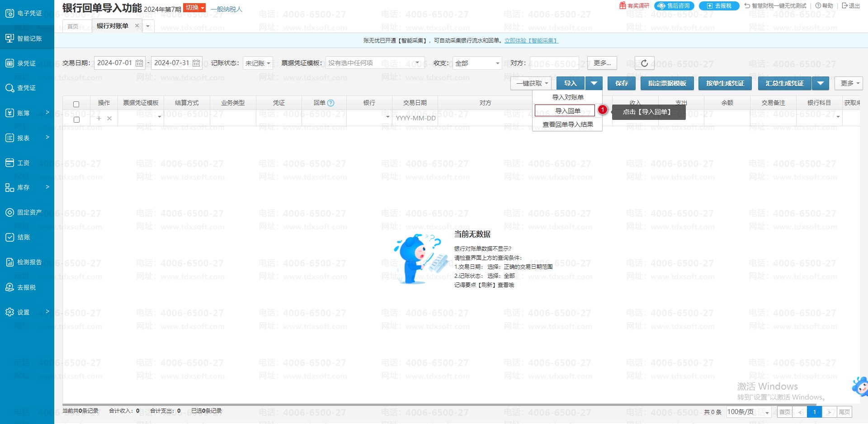Screen dimensions: 868x424
Task: Click the refresh icon button
Action: coord(644,63)
